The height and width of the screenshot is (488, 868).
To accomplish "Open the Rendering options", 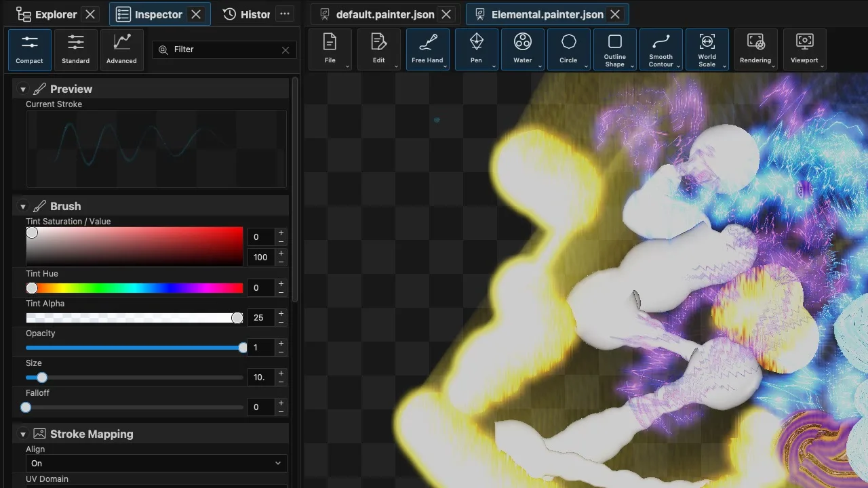I will [755, 49].
